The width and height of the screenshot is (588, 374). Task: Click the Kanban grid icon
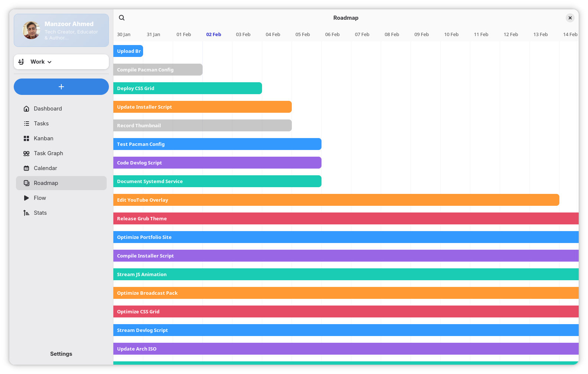tap(26, 138)
